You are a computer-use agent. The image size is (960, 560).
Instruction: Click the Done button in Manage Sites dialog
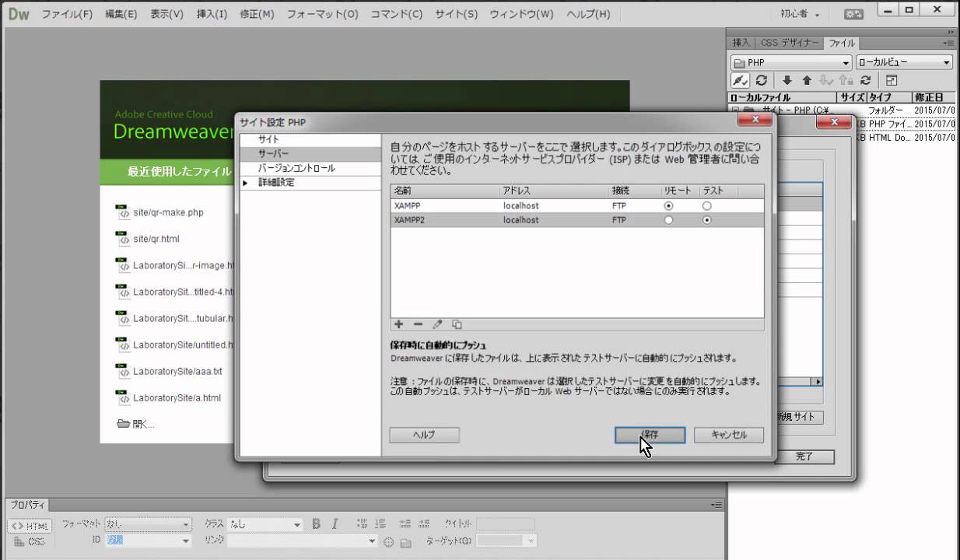click(804, 457)
